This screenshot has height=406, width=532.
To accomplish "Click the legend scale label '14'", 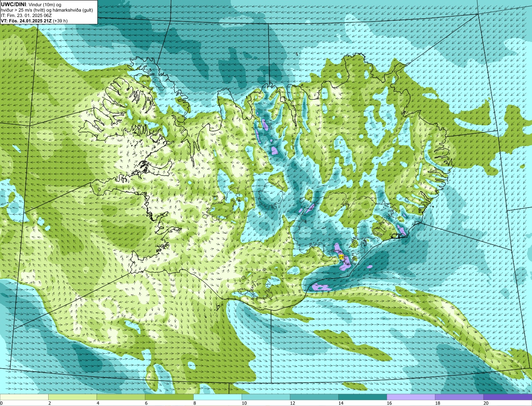I will click(341, 403).
